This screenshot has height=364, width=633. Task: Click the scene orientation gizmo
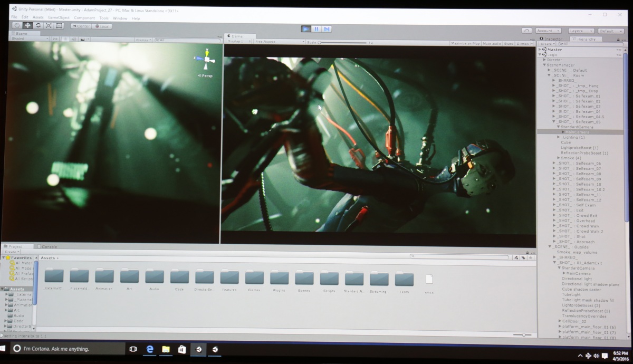(207, 61)
